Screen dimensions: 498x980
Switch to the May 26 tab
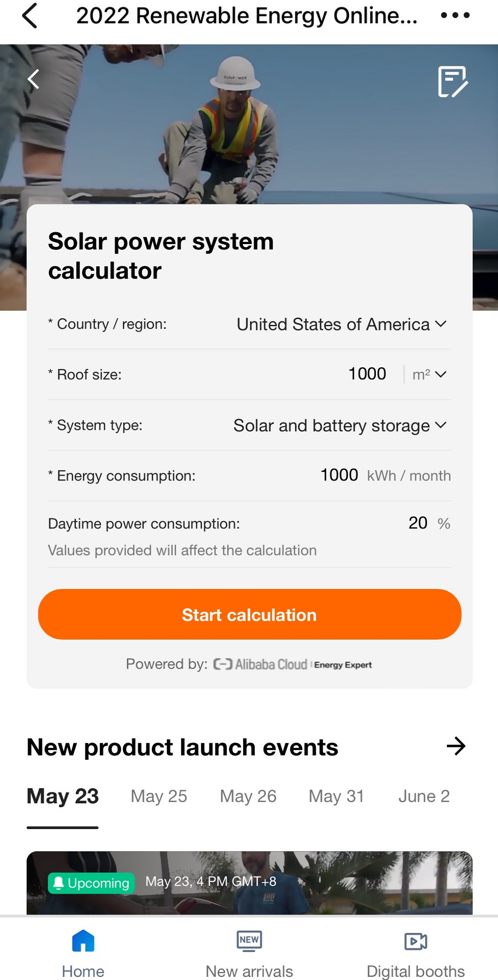click(x=248, y=796)
